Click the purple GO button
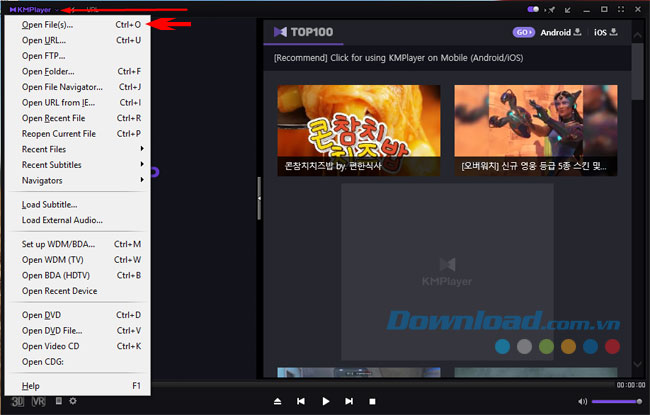The height and width of the screenshot is (415, 650). [x=523, y=32]
